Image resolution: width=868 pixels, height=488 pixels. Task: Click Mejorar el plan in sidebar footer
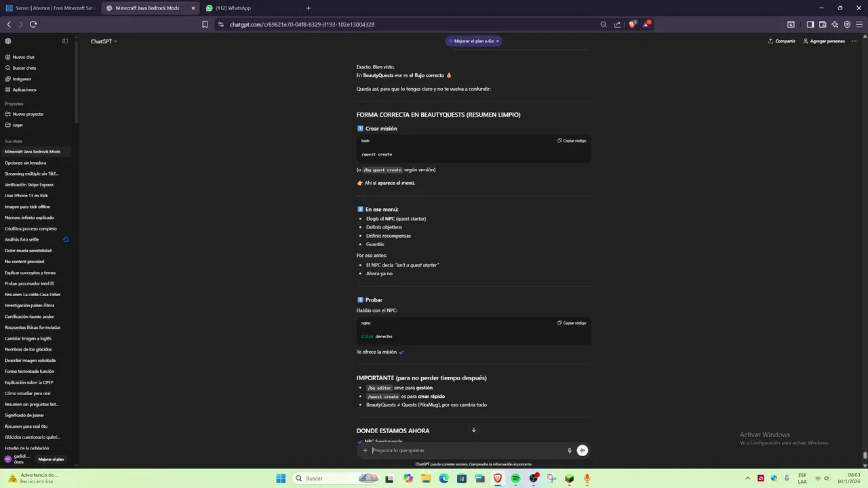51,459
